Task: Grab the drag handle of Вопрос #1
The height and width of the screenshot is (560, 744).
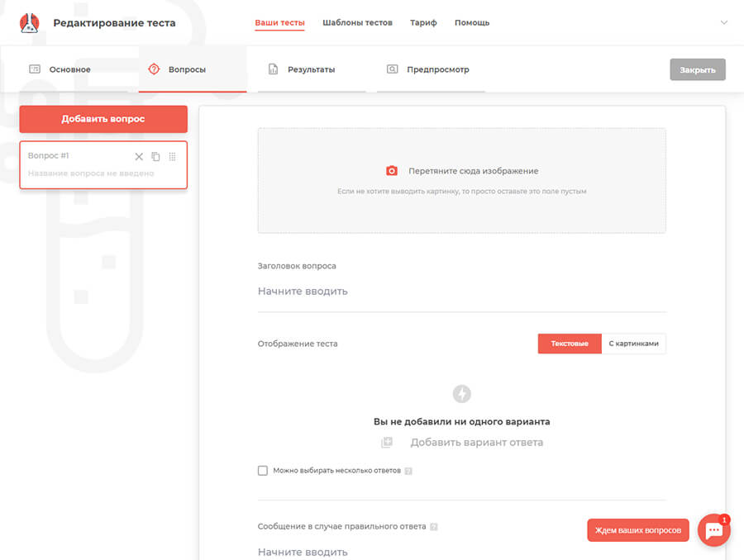Action: click(172, 156)
